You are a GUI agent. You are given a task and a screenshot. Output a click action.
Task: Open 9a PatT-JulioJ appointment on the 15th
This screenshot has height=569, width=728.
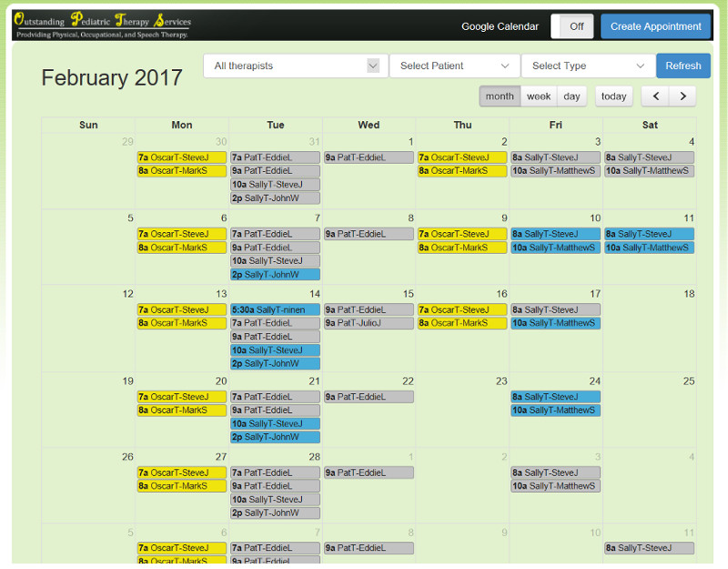[x=369, y=323]
